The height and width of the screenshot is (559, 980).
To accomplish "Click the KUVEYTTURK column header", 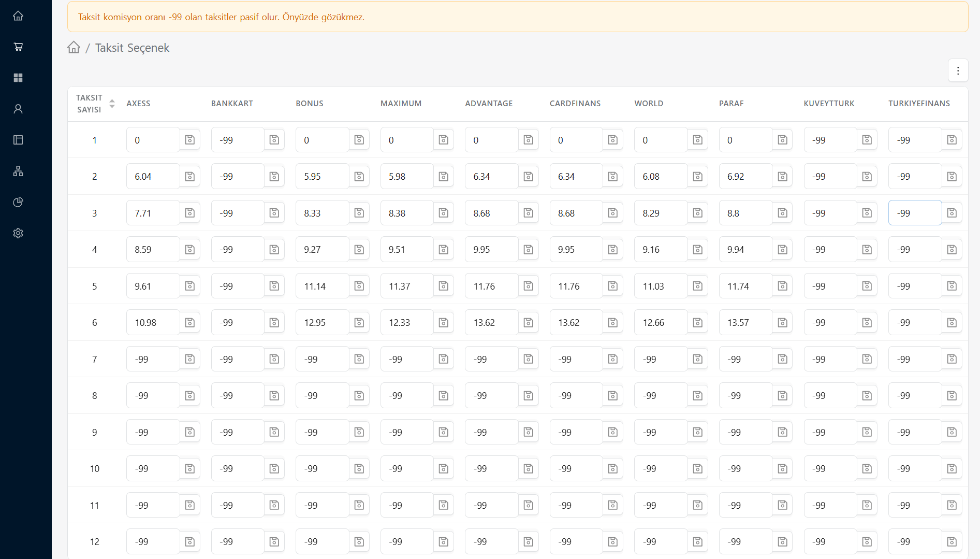I will tap(829, 104).
